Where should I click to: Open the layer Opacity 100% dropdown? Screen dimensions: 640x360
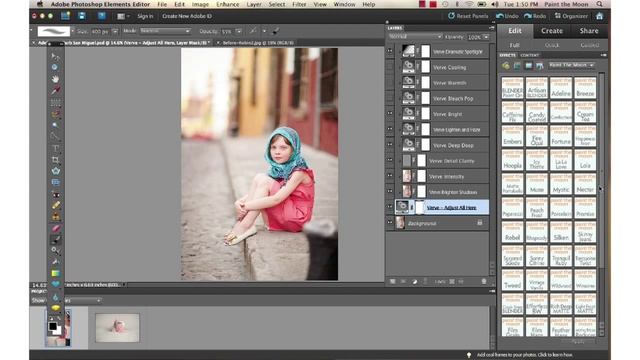tap(486, 37)
